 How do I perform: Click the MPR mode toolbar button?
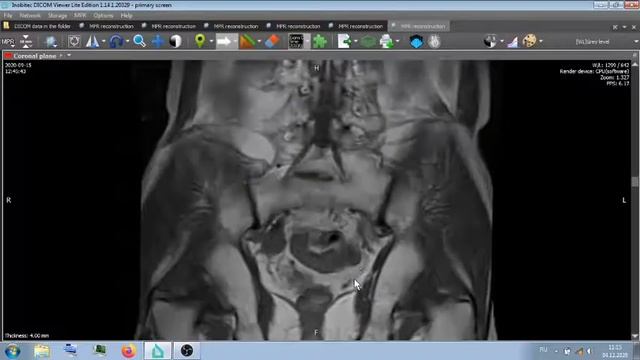[8, 42]
